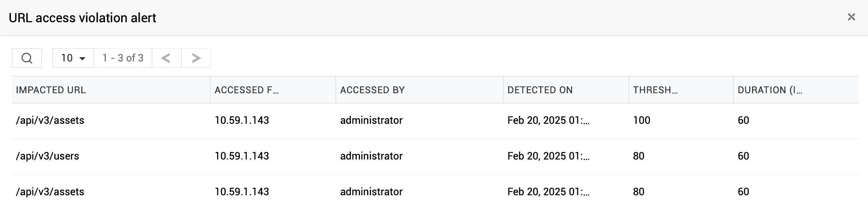Click administrator in the /api/v3/users row
This screenshot has height=223, width=868.
click(x=371, y=156)
